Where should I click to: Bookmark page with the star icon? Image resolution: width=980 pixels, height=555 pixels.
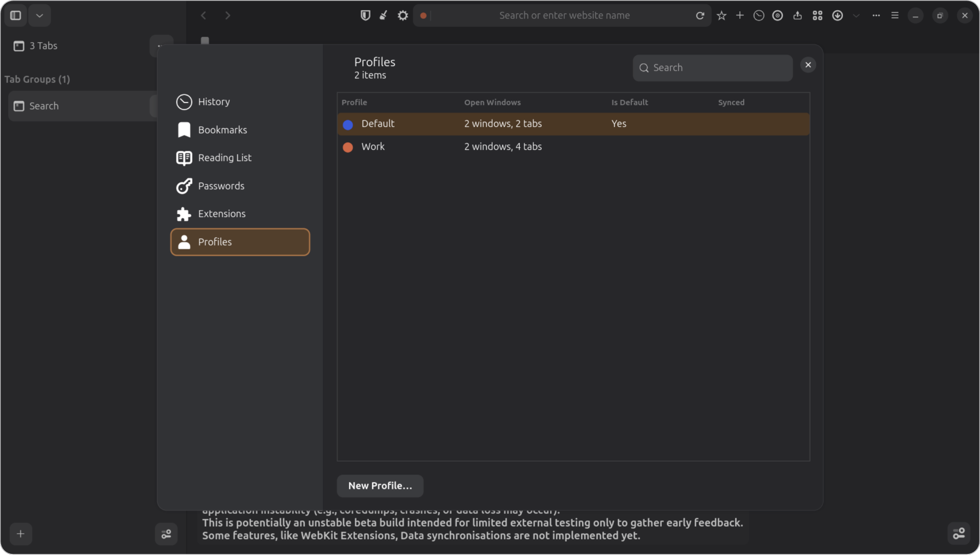point(721,15)
